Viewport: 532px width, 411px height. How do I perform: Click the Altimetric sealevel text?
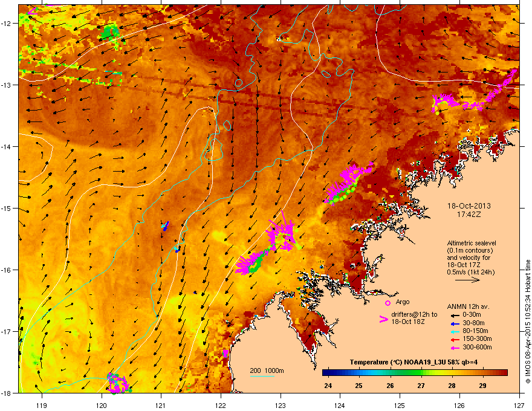tap(472, 243)
